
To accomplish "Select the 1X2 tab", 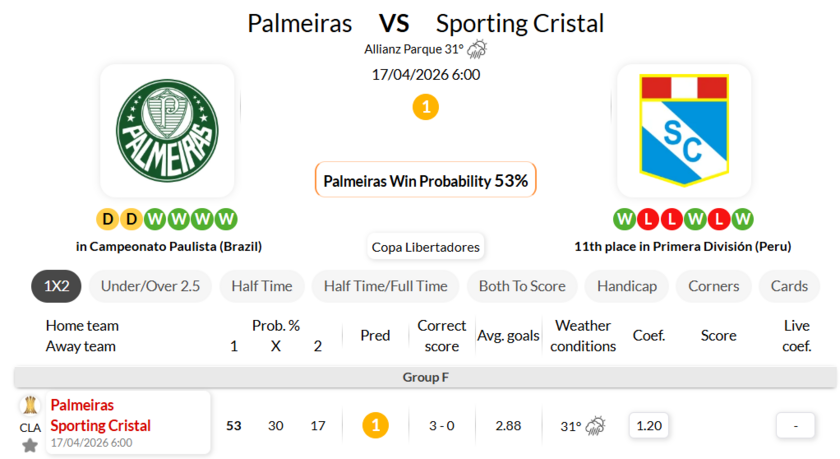I will 56,286.
